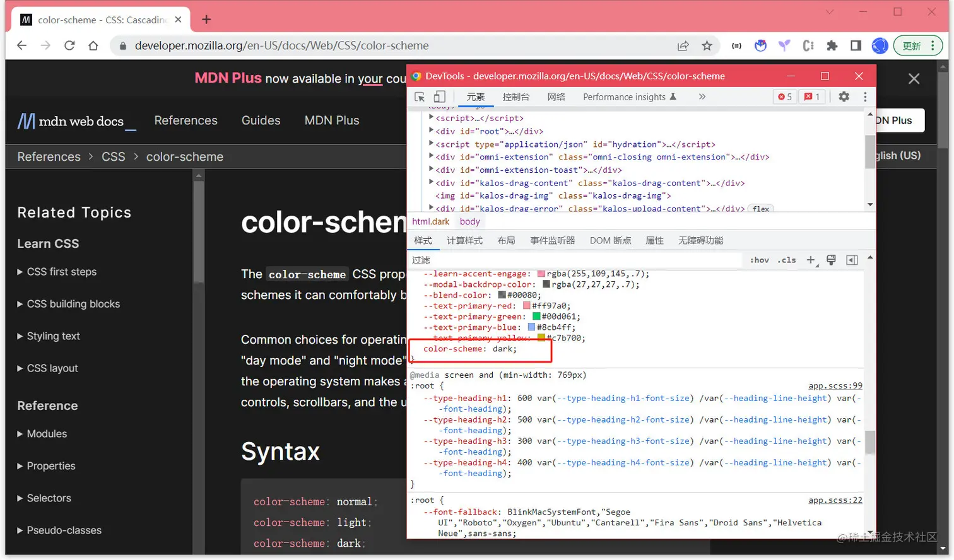Toggle computed styles sidebar icon
Screen dimensions: 954x560
coord(852,260)
